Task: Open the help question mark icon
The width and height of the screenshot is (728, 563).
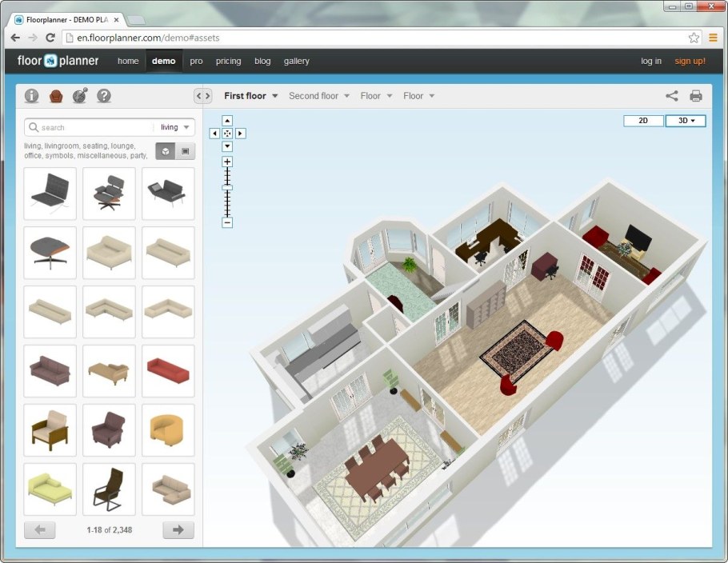Action: 103,95
